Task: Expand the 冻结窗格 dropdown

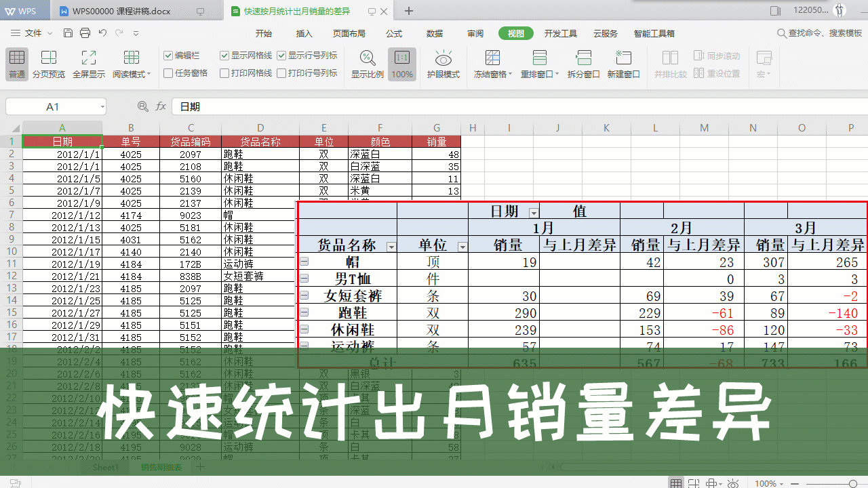Action: click(510, 75)
